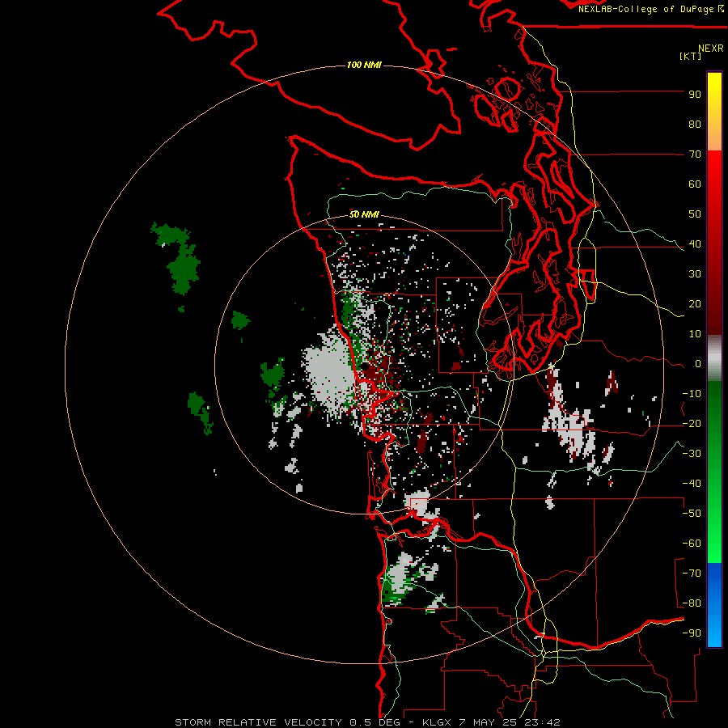The image size is (728, 728).
Task: Click the "0" value on the velocity scale
Action: tap(698, 363)
